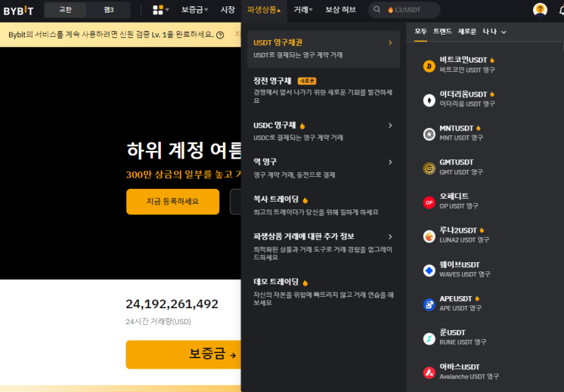Switch to the 교환 mode toggle
564x392 pixels.
65,10
